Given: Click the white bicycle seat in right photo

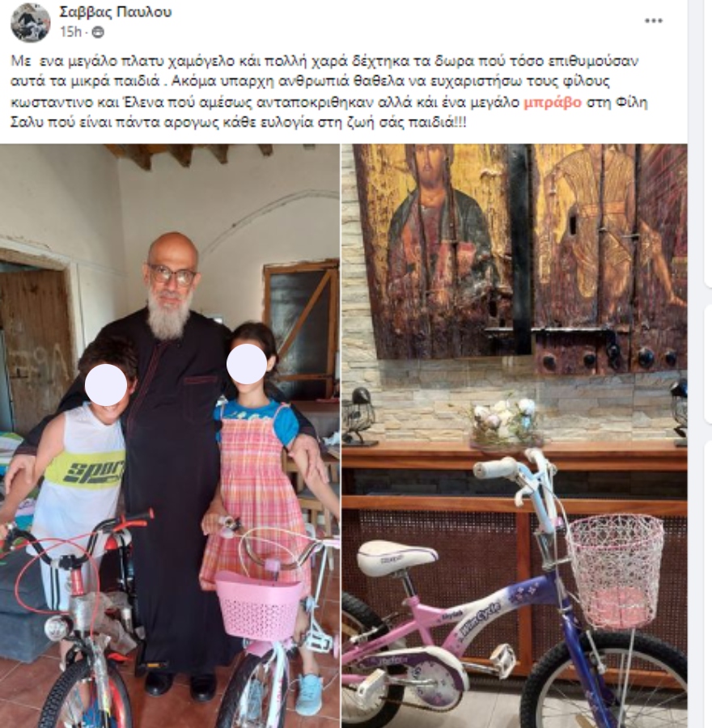Looking at the screenshot, I should tap(396, 556).
